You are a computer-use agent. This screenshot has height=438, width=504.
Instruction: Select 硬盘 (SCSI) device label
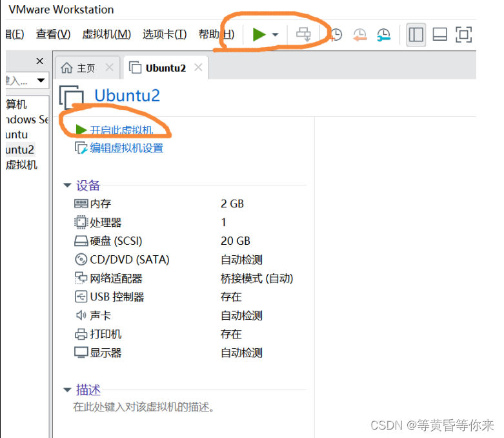(116, 241)
